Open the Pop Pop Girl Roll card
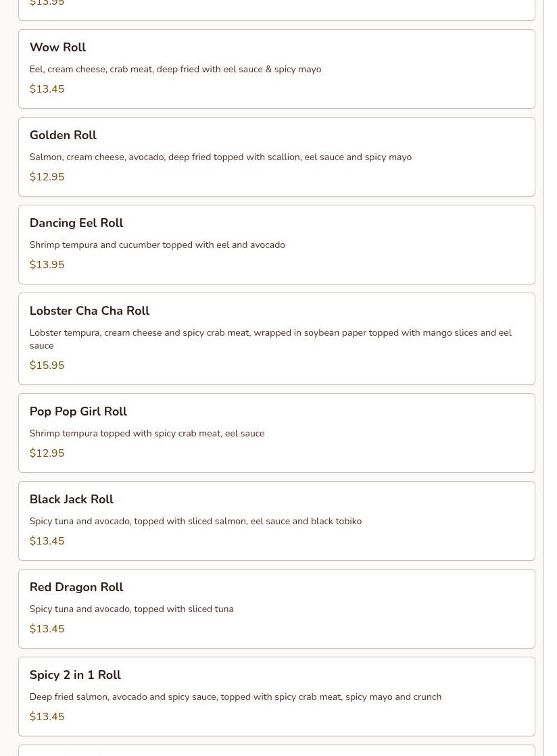 78,411
